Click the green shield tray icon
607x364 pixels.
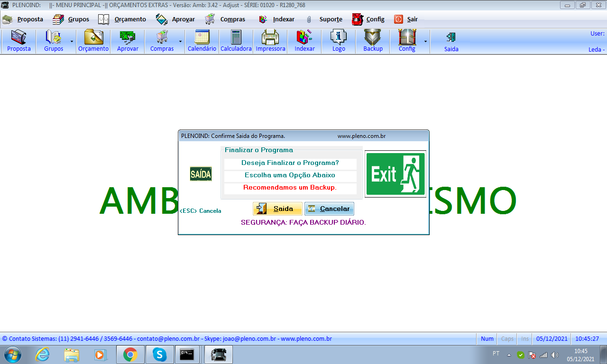tap(521, 355)
